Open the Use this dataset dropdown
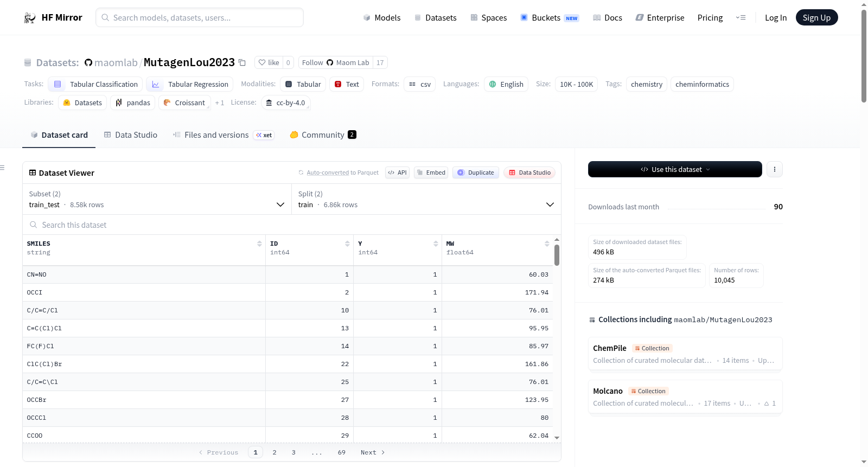 [x=675, y=169]
